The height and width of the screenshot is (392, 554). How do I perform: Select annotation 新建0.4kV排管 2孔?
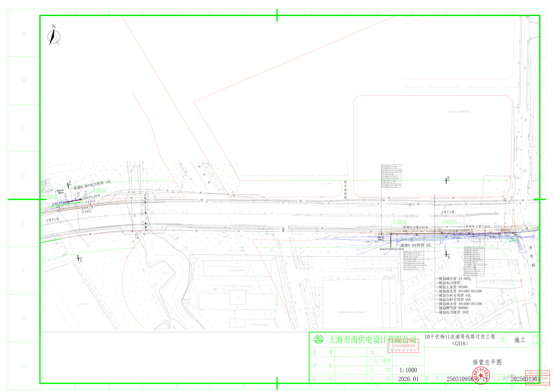coord(416,245)
